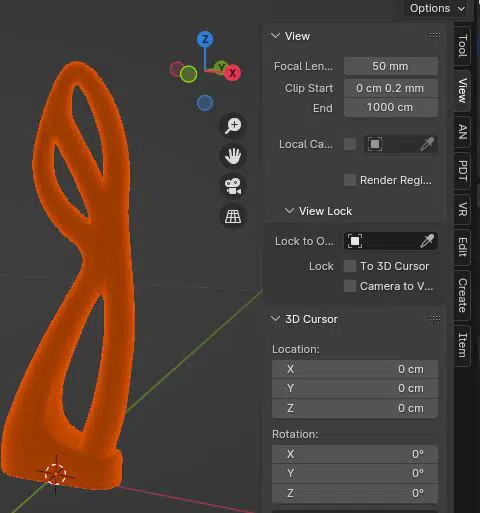Enable Camera to View lock checkbox
Screen dimensions: 480x513
pyautogui.click(x=350, y=286)
